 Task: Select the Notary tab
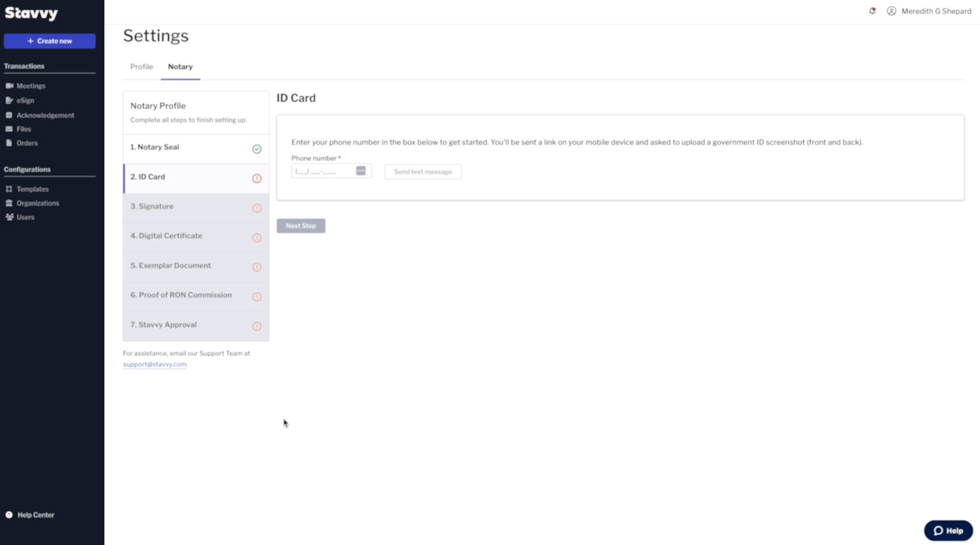point(180,67)
